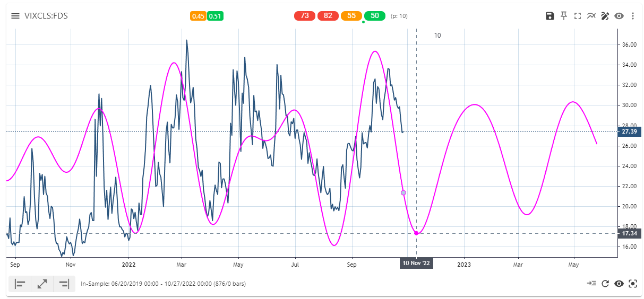The height and width of the screenshot is (299, 644).
Task: Open the hamburger menu beside VIXCLS:FDS
Action: pos(15,16)
